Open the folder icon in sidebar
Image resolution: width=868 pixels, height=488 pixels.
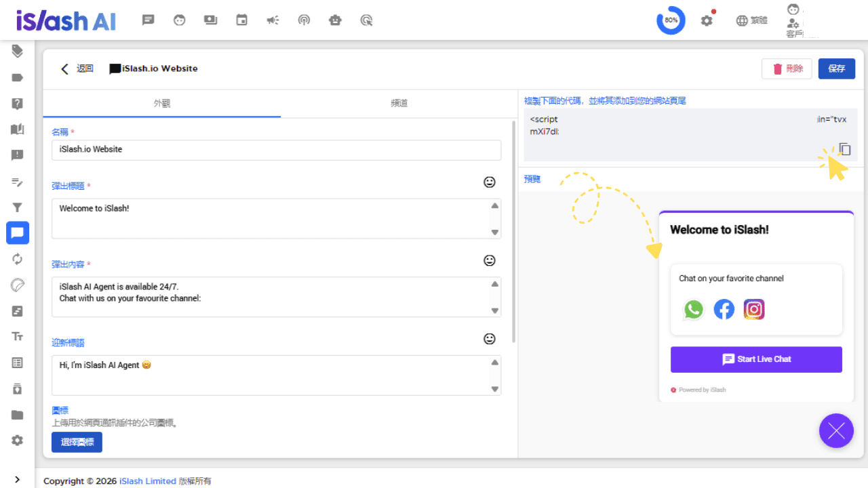pyautogui.click(x=18, y=415)
